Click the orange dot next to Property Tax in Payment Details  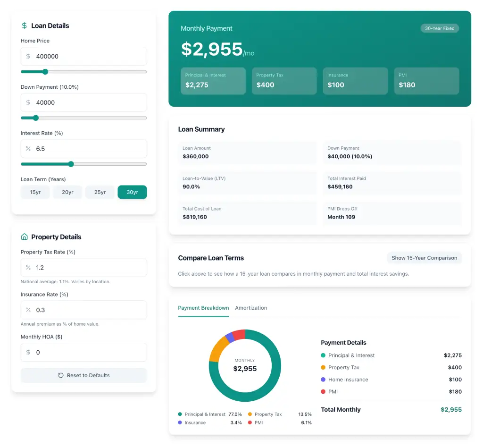323,367
